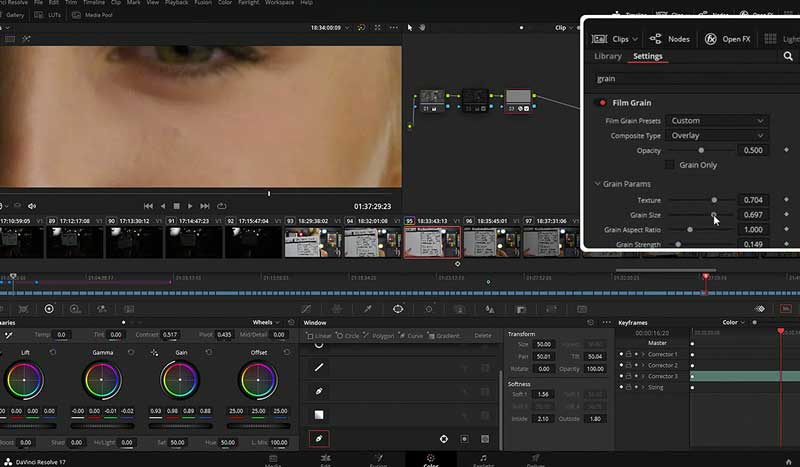Open the Wheels mode dropdown
The height and width of the screenshot is (467, 800).
point(266,323)
